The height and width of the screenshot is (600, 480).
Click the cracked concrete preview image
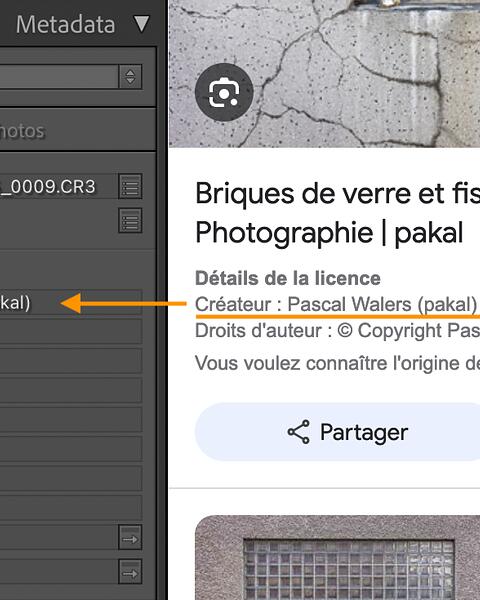(x=325, y=73)
